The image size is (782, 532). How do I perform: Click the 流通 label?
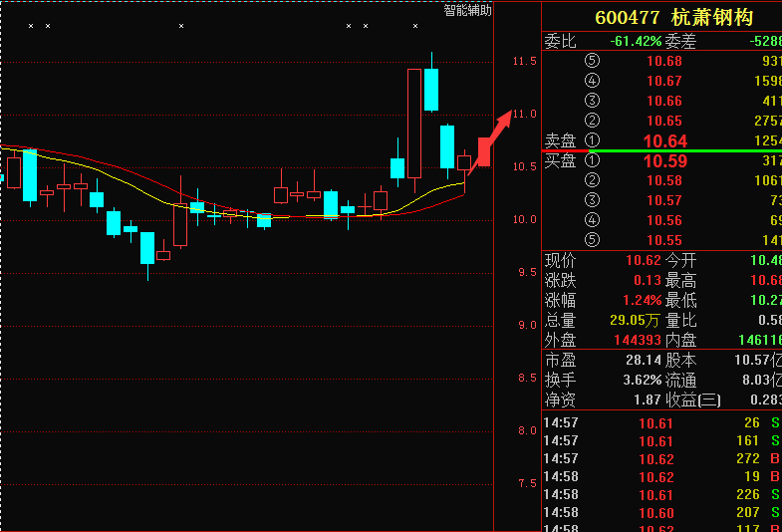pos(680,381)
